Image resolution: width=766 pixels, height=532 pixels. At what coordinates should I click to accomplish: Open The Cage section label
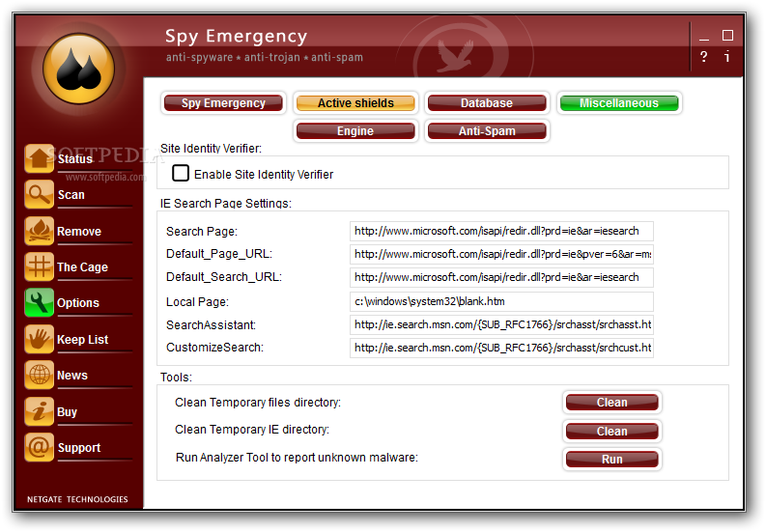coord(82,267)
